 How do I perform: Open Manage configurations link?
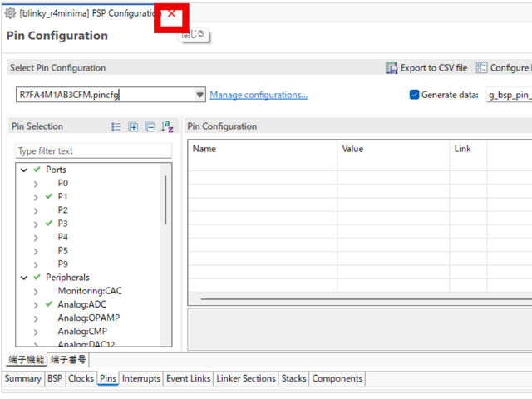pos(259,95)
